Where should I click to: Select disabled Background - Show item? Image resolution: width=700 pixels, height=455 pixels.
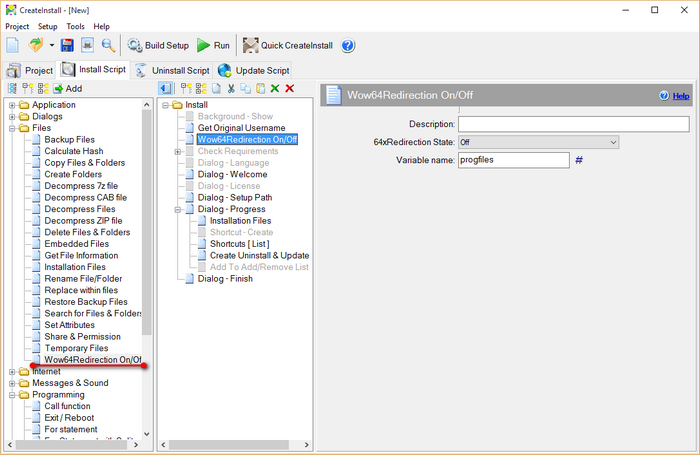[x=235, y=116]
